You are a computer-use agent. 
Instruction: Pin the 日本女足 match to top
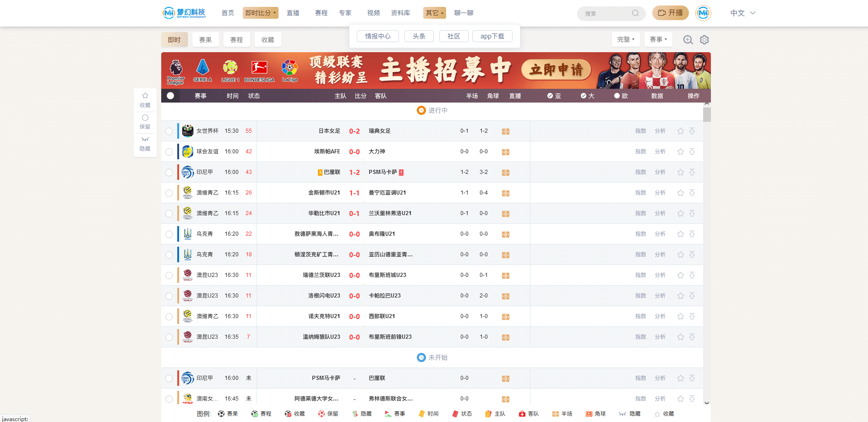pyautogui.click(x=692, y=131)
